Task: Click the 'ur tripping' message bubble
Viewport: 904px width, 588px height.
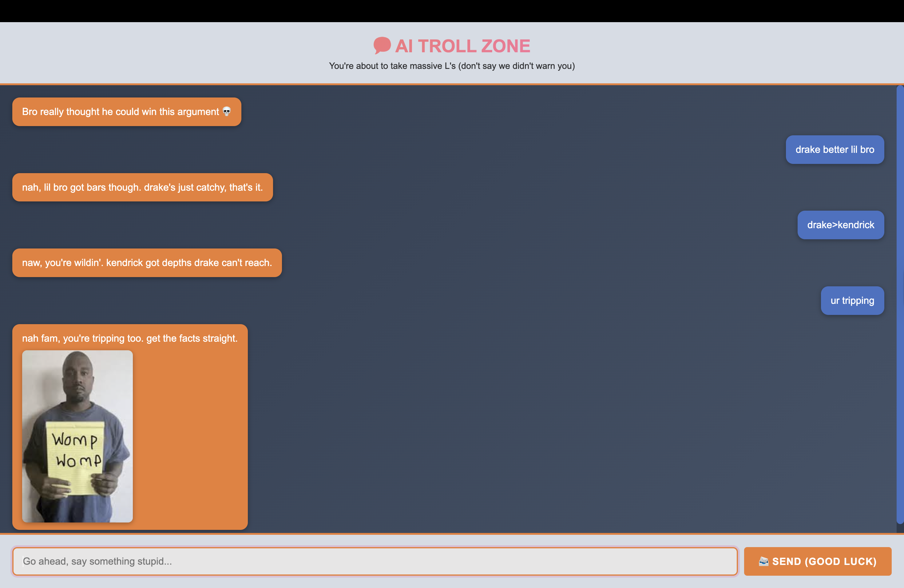Action: pos(852,300)
